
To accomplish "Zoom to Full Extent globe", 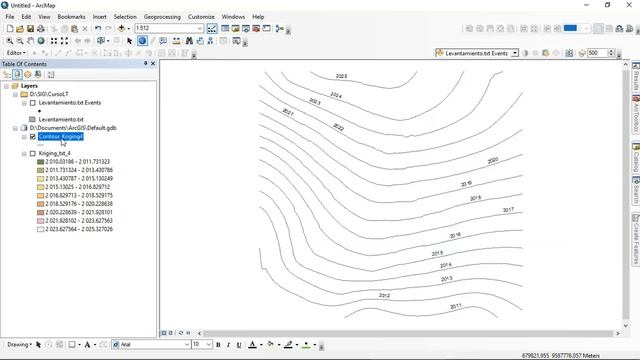I will pyautogui.click(x=41, y=41).
